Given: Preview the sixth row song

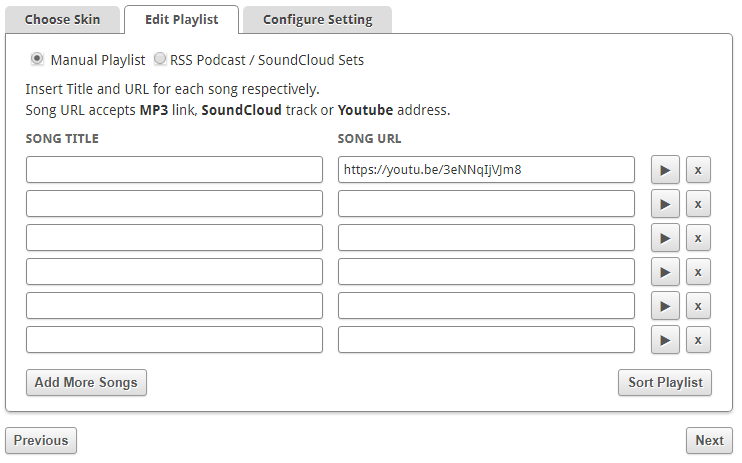Looking at the screenshot, I should tap(665, 340).
